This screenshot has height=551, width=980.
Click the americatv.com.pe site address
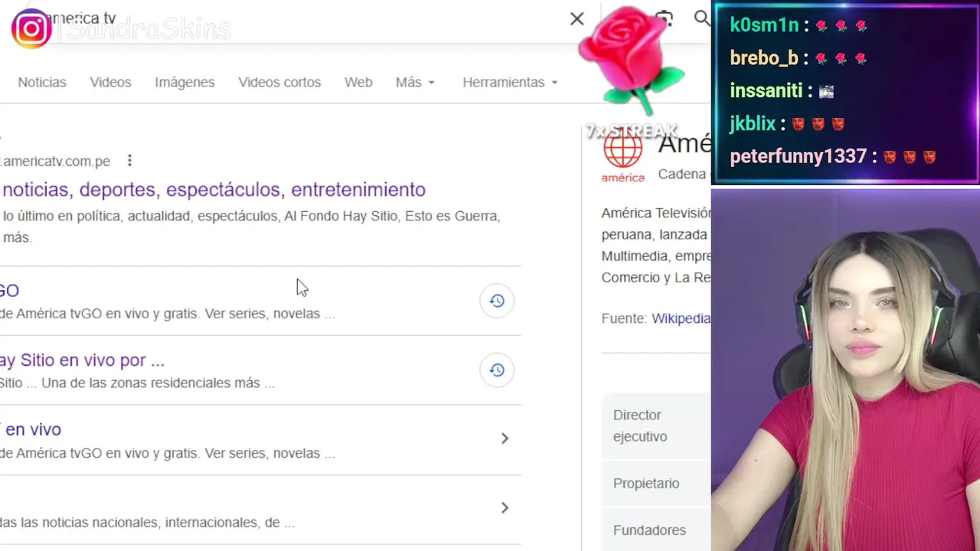point(55,161)
